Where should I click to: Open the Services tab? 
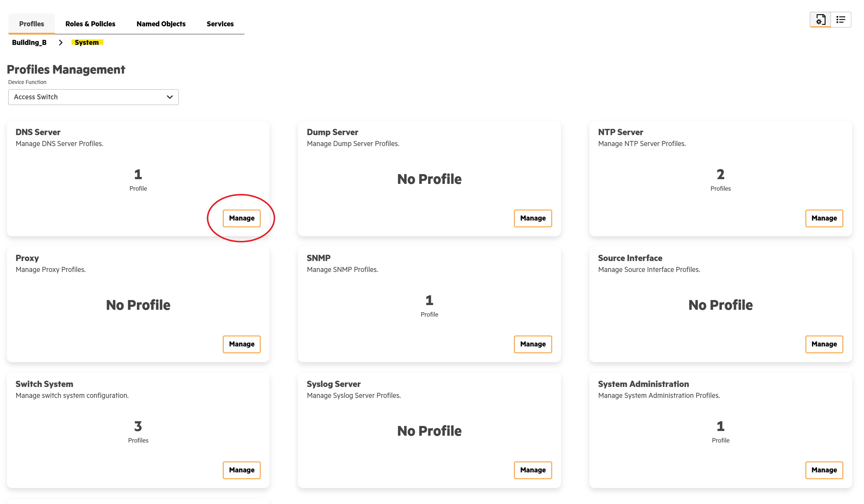[220, 24]
